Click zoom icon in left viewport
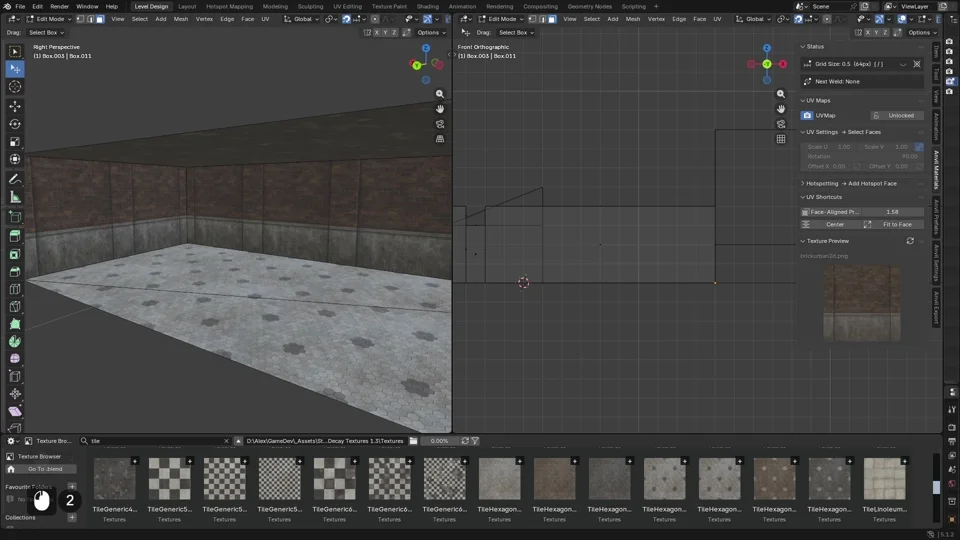Viewport: 960px width, 540px height. tap(440, 94)
